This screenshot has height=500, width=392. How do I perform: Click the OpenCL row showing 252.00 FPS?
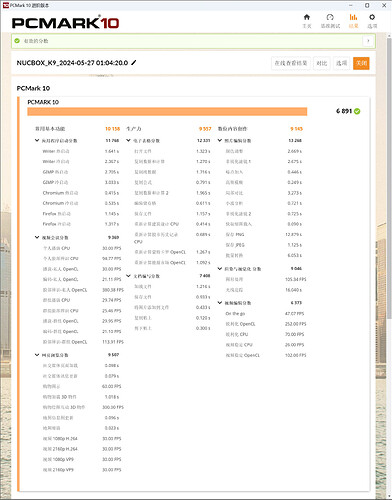(266, 324)
